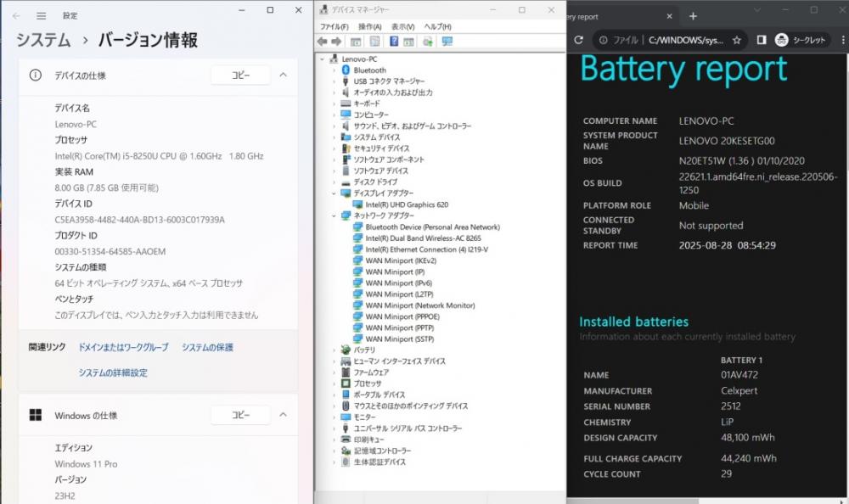Expand the モニター node
This screenshot has width=849, height=504.
pyautogui.click(x=334, y=417)
